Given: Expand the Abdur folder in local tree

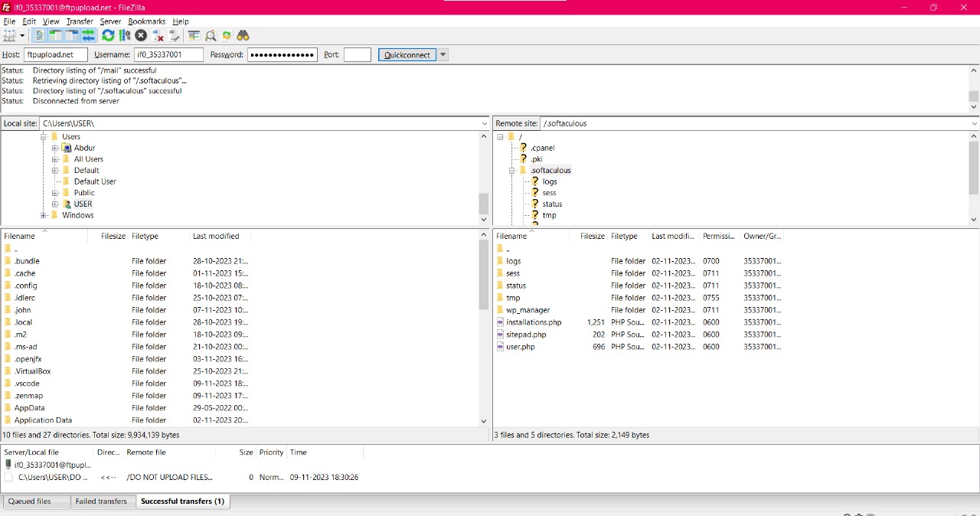Looking at the screenshot, I should click(x=55, y=148).
